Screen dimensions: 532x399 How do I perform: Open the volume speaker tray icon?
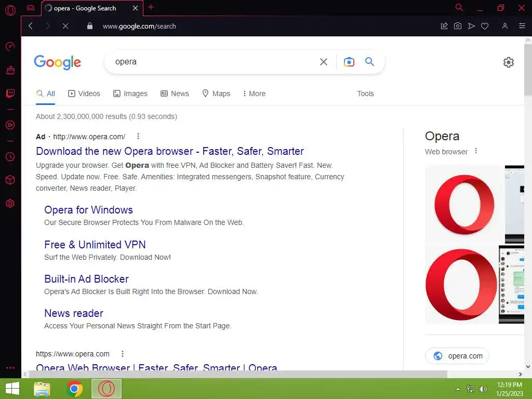click(x=483, y=389)
